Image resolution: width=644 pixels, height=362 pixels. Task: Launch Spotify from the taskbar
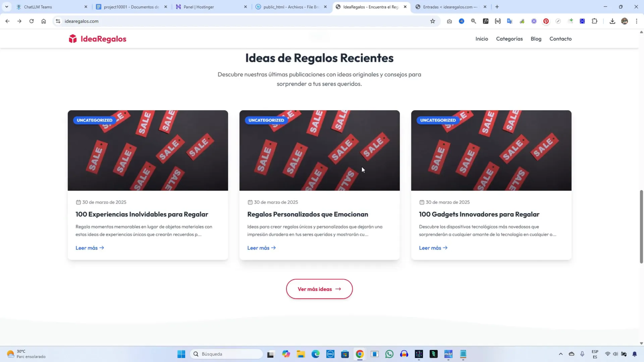433,354
